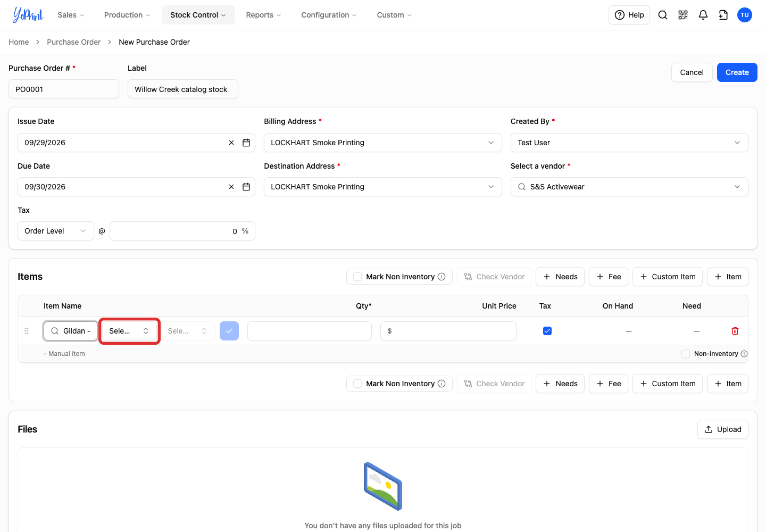766x532 pixels.
Task: Open calendar picker for Due Date
Action: (246, 187)
